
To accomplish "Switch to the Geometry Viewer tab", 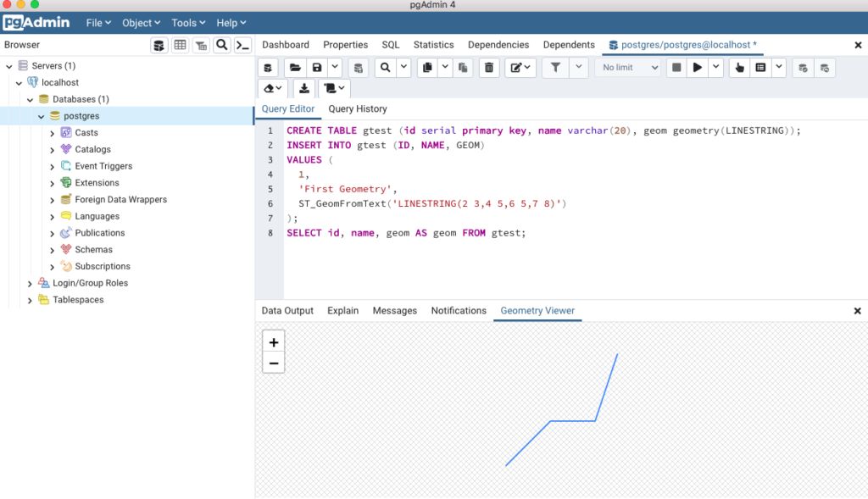I will coord(537,311).
